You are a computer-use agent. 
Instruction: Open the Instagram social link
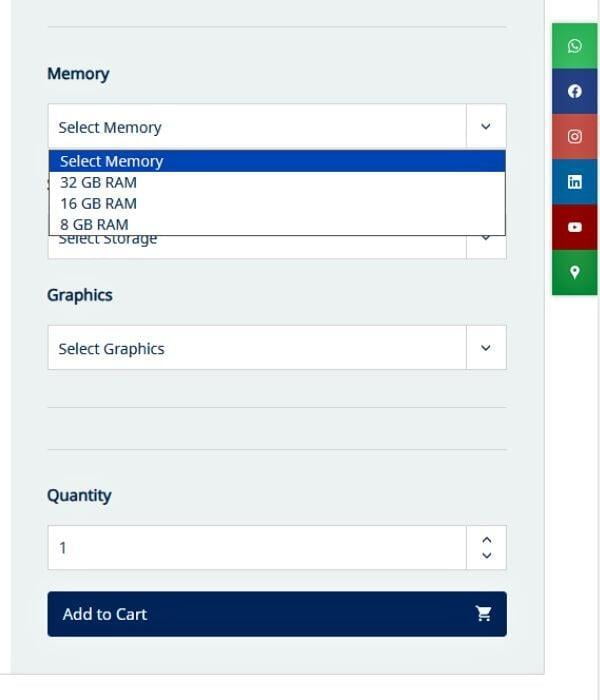click(x=574, y=137)
